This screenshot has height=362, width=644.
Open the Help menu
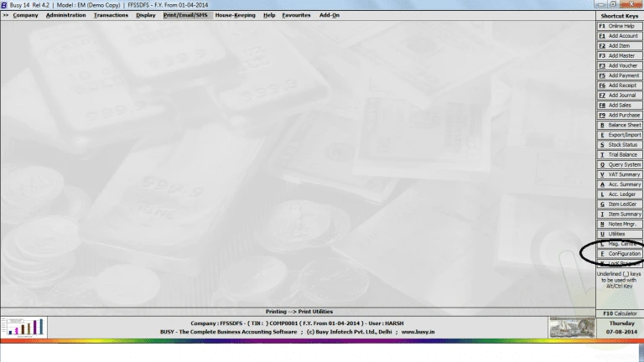[x=269, y=15]
